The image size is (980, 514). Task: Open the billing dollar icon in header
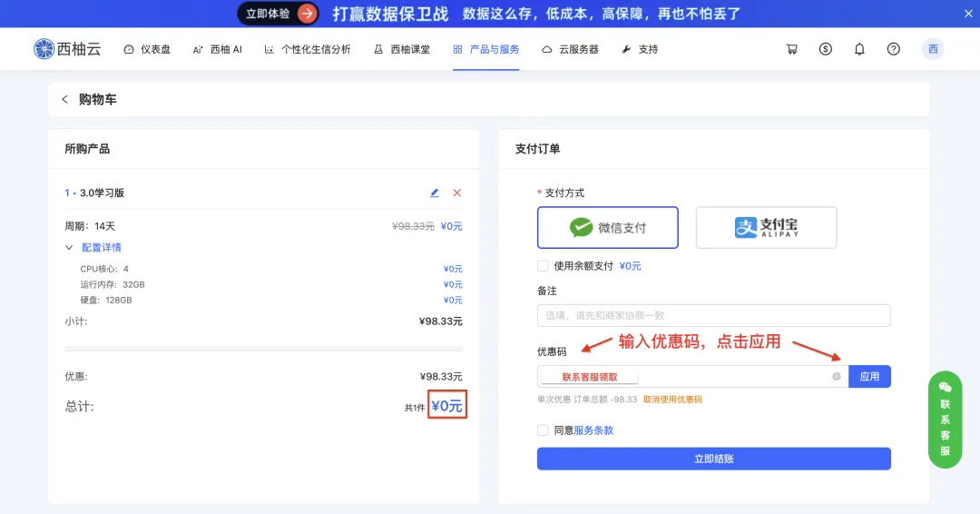tap(826, 49)
